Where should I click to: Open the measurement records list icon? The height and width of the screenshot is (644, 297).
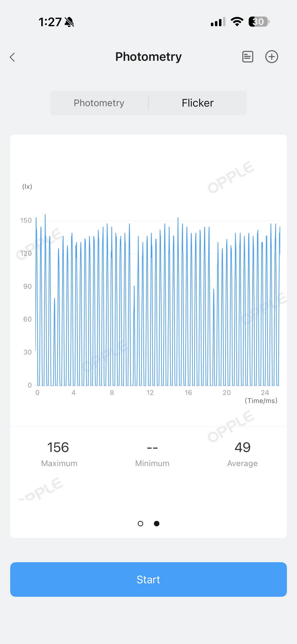click(x=248, y=57)
